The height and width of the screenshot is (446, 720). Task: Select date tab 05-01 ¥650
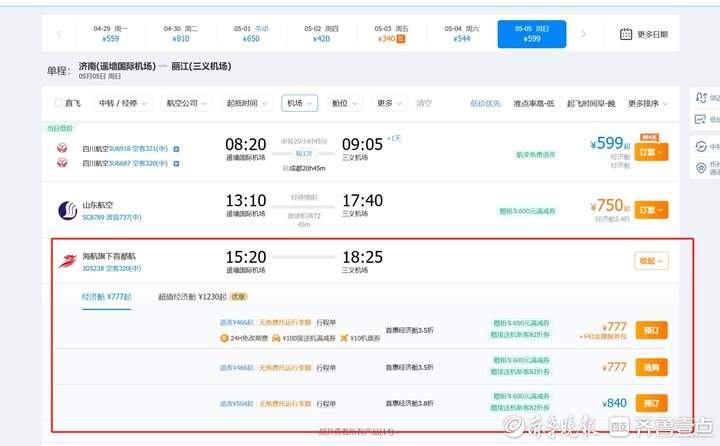coord(251,34)
